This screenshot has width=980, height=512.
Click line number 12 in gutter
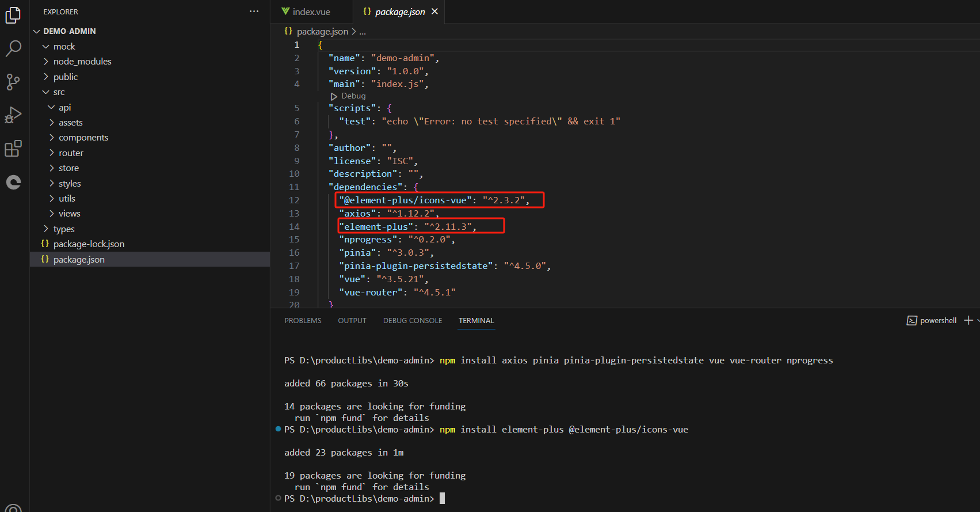pos(294,200)
